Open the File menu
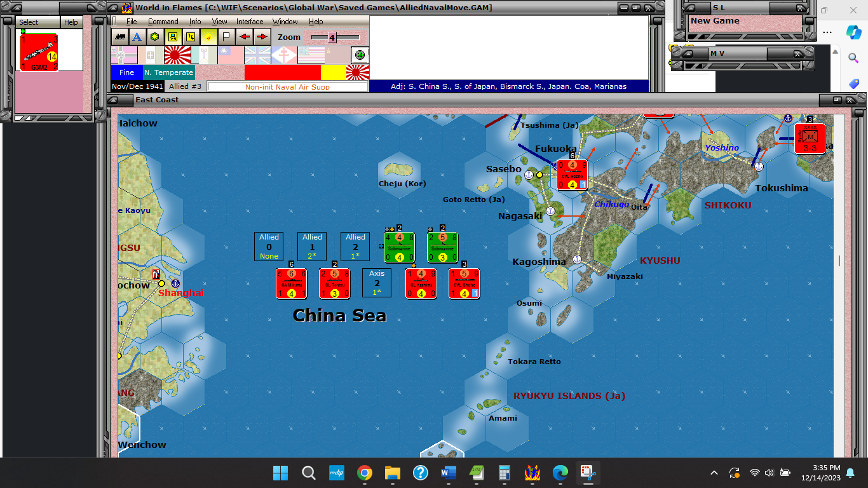 coord(132,22)
